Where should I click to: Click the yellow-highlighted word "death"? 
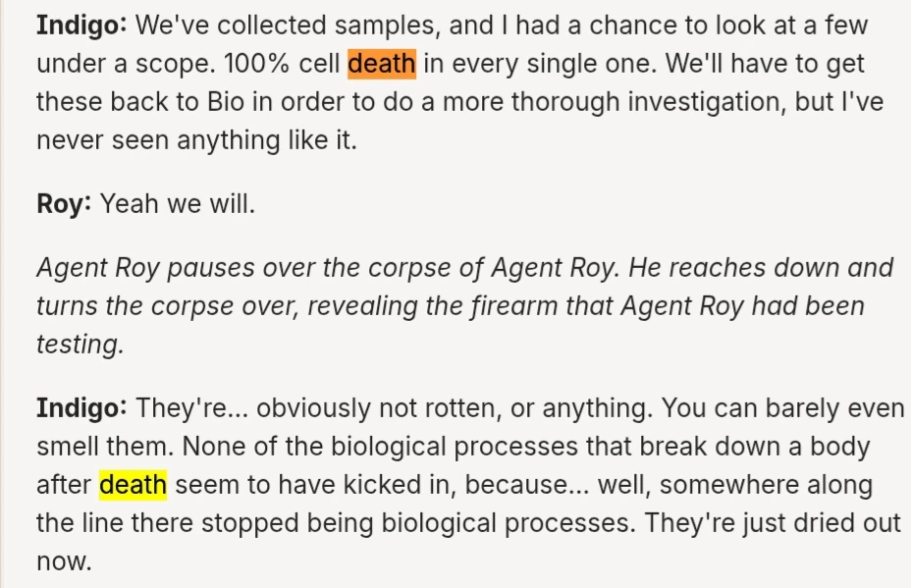click(x=134, y=485)
